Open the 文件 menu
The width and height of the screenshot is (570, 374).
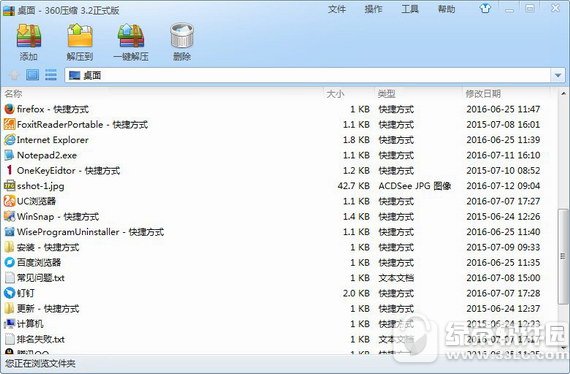coord(337,9)
